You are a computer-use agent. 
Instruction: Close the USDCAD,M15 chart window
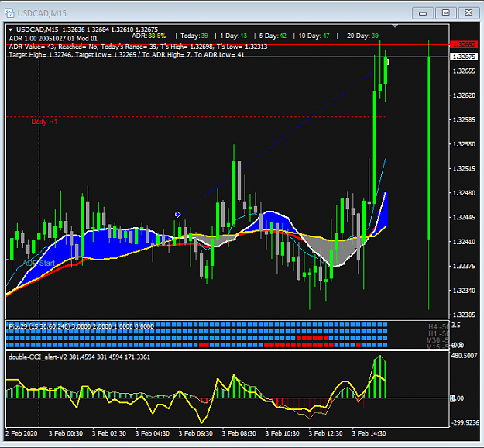pos(469,13)
